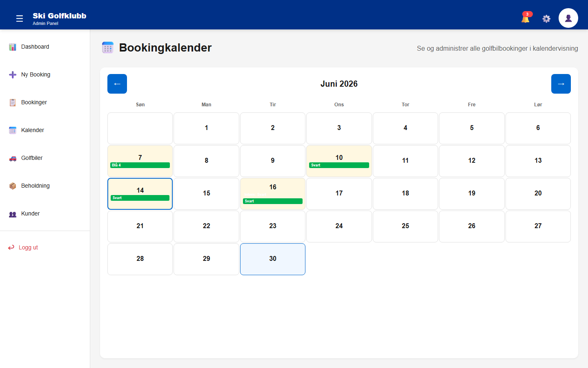The image size is (588, 368).
Task: Select day 3 in the calendar
Action: 339,128
